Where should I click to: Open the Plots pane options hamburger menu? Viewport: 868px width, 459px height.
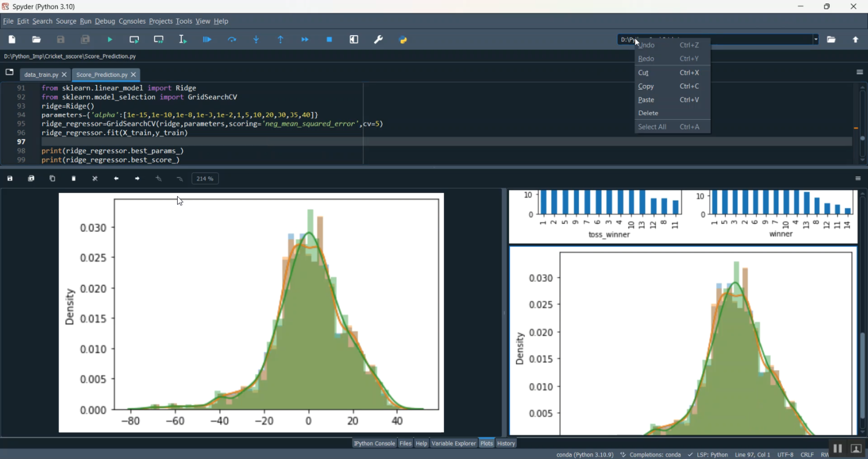pos(858,179)
